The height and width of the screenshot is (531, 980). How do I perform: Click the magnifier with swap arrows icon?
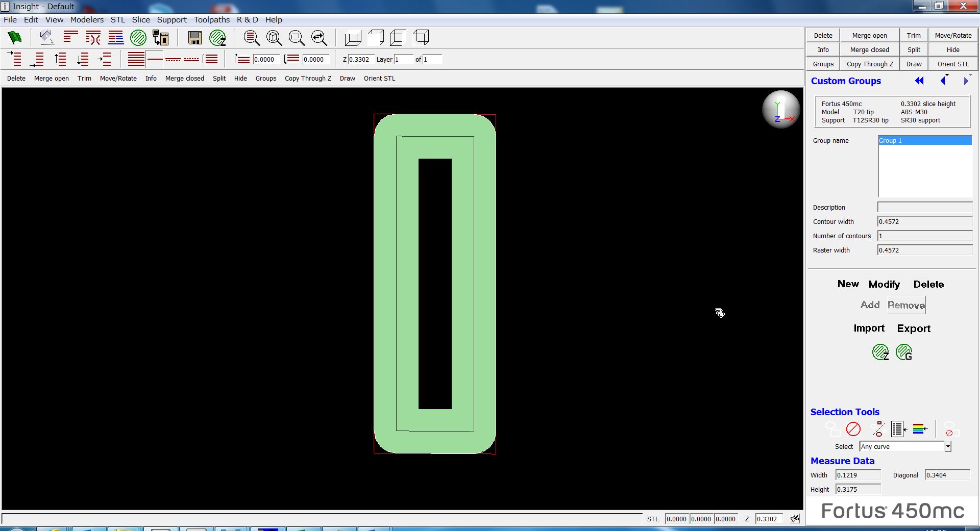tap(319, 38)
